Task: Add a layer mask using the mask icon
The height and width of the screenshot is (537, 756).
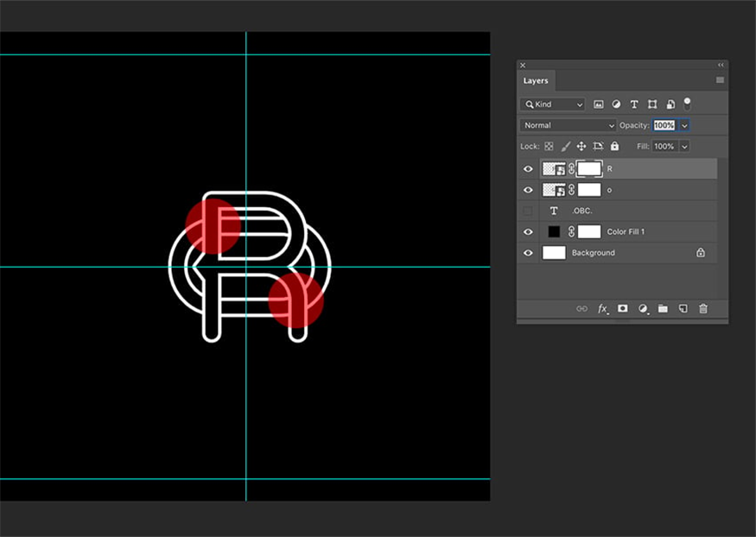Action: (x=622, y=308)
